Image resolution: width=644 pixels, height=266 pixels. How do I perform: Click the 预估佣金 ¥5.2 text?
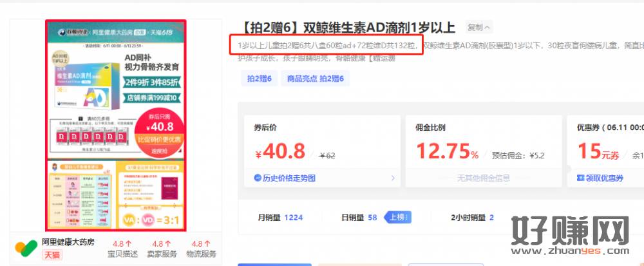point(518,156)
